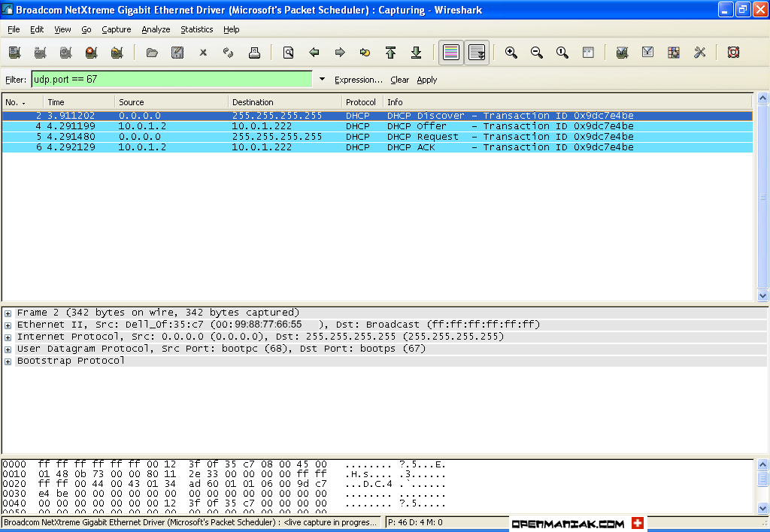
Task: Select the DHCP Offer packet row
Action: (x=377, y=126)
